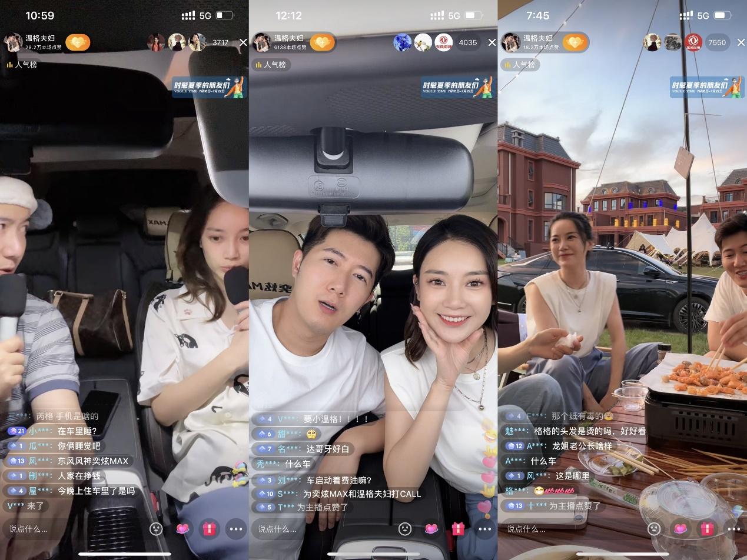747x560 pixels.
Task: Toggle the gold heart follow button in the 10:59 stream
Action: pos(78,42)
